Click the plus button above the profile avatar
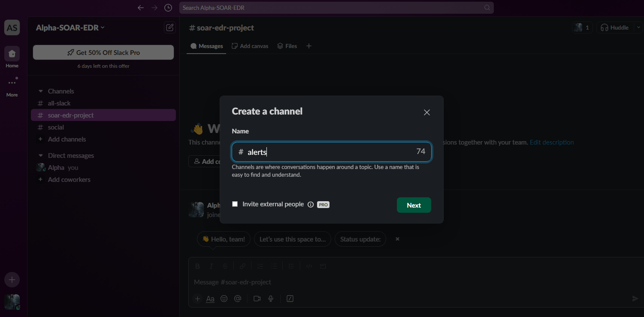644x317 pixels. pos(12,280)
